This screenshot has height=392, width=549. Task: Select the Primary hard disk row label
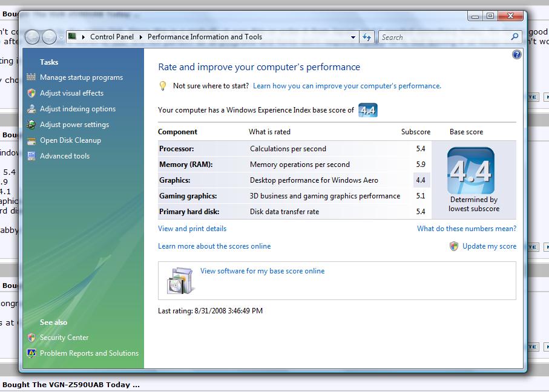(x=189, y=212)
